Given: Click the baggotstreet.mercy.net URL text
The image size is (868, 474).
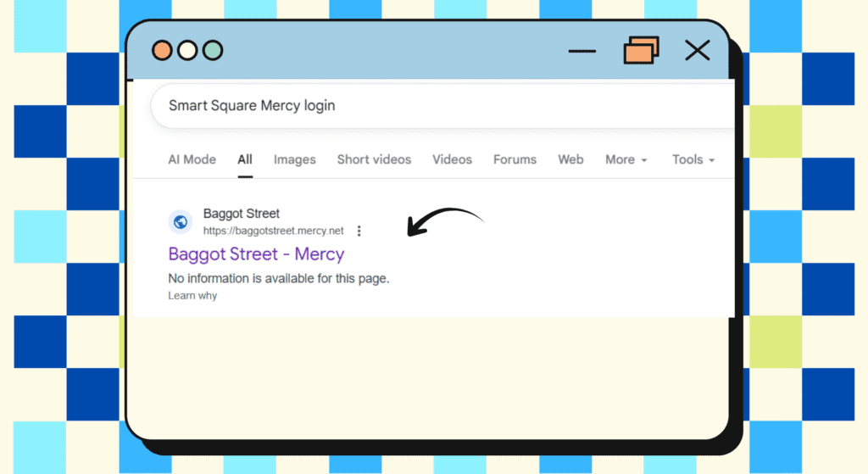Looking at the screenshot, I should [x=273, y=231].
